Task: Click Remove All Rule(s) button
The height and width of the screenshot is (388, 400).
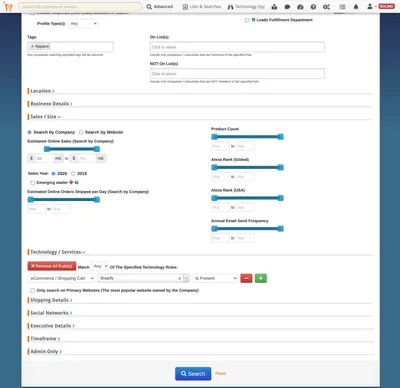Action: (52, 266)
